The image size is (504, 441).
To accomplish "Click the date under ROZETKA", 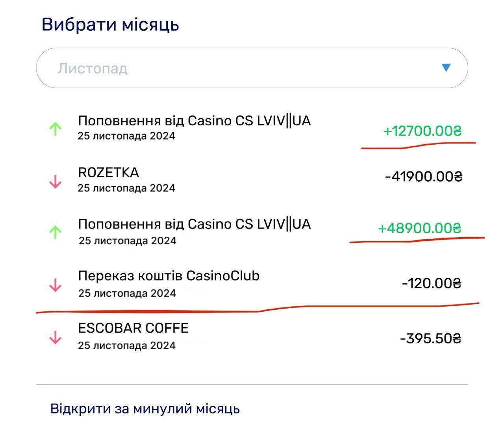I will tap(126, 188).
